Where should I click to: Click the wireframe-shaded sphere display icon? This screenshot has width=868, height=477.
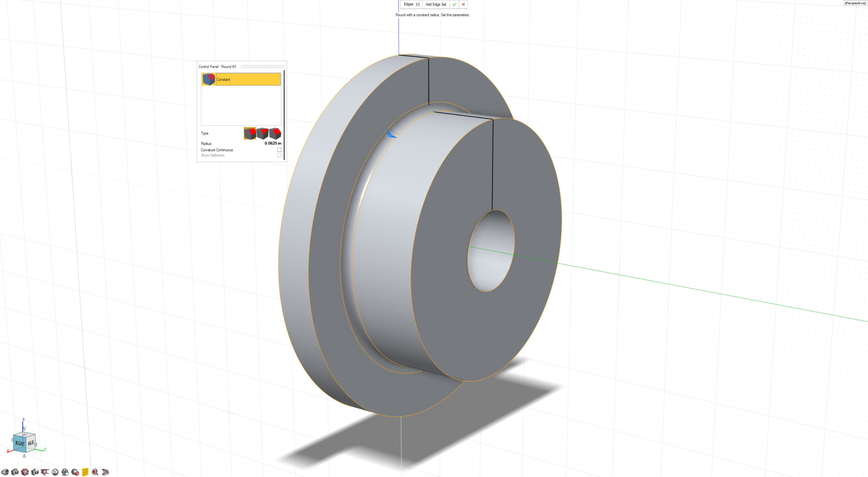[x=55, y=472]
